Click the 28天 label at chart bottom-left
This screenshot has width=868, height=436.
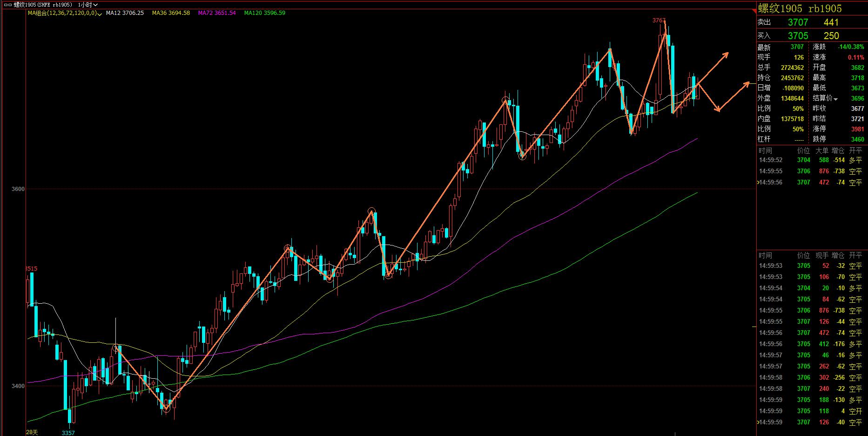(32, 432)
